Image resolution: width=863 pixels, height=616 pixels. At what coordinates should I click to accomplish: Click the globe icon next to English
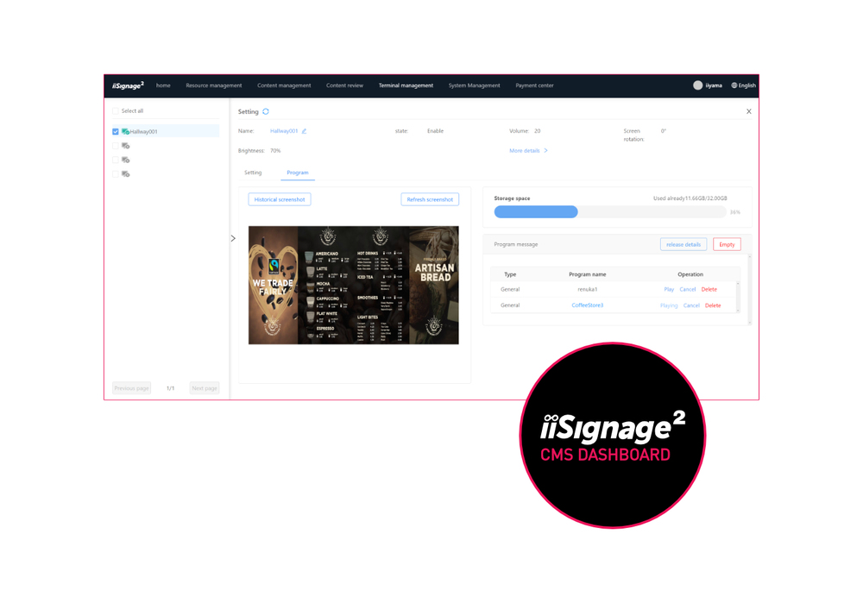coord(734,85)
